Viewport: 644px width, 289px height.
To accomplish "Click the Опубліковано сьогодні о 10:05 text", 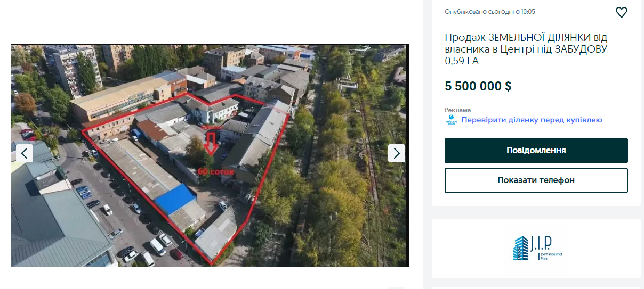I will click(490, 12).
